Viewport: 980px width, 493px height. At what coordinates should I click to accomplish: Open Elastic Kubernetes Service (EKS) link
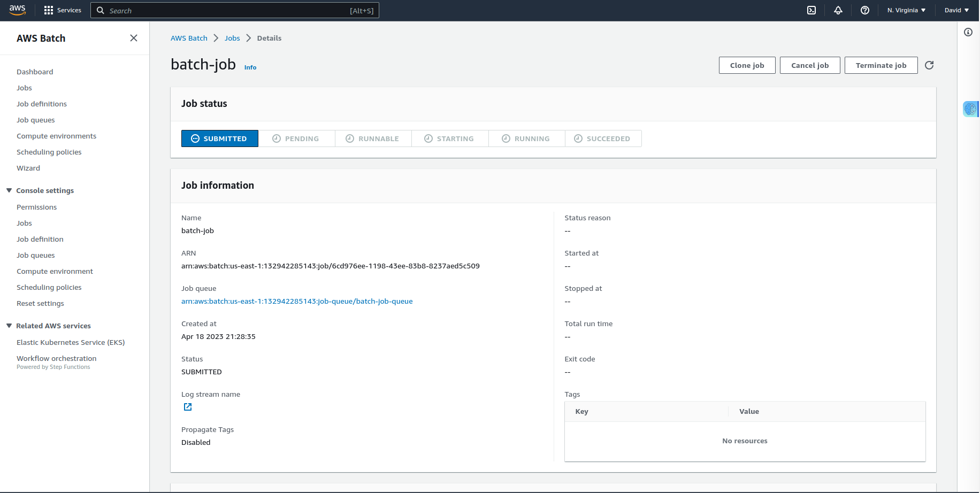(71, 342)
